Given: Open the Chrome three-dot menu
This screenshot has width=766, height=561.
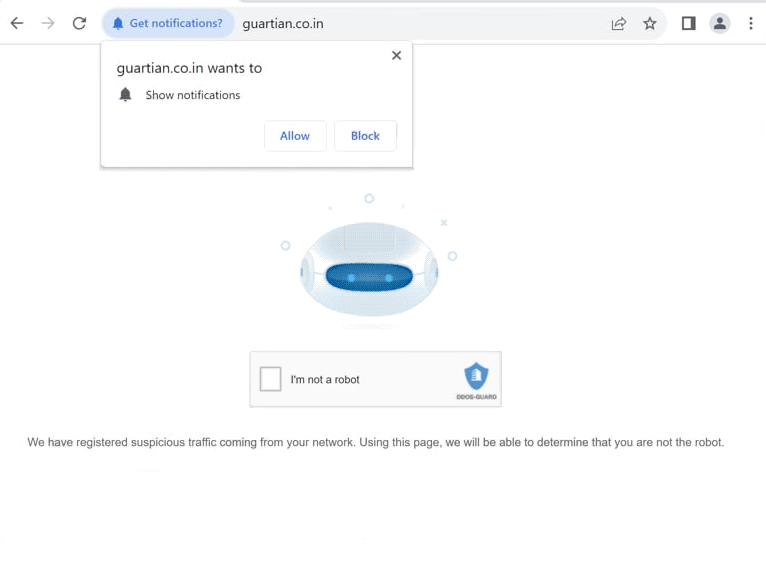Looking at the screenshot, I should click(751, 23).
